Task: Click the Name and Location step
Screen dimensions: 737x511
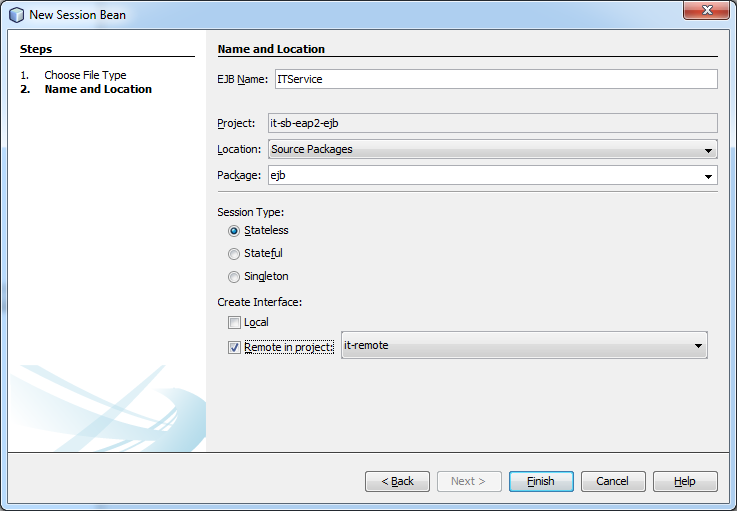Action: 98,89
